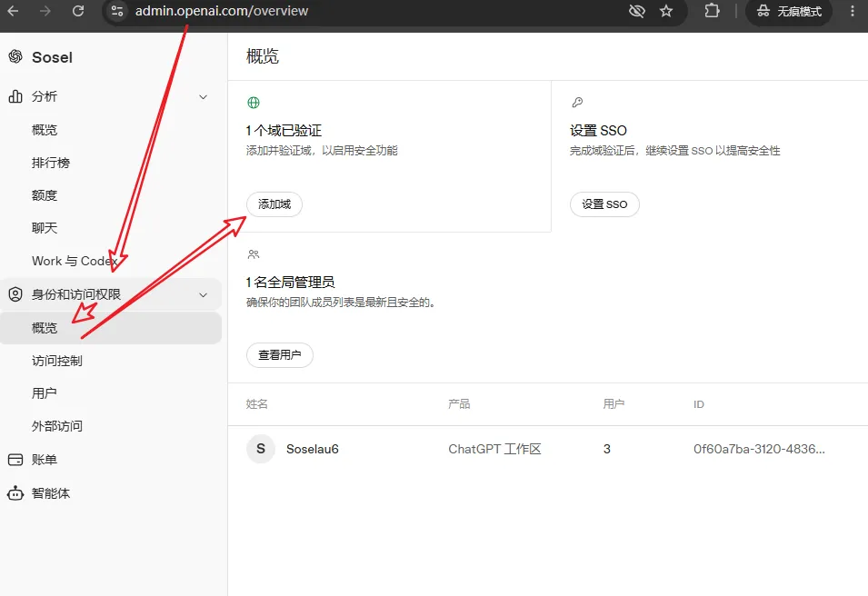Screen dimensions: 868x596
Task: Click the OpenAI logo beside Sosel
Action: [x=15, y=56]
